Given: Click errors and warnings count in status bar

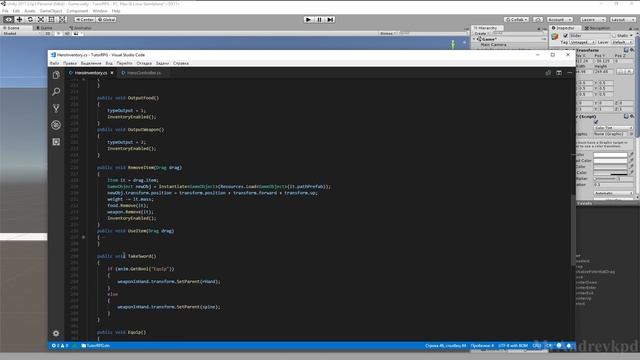Looking at the screenshot, I should [60, 346].
